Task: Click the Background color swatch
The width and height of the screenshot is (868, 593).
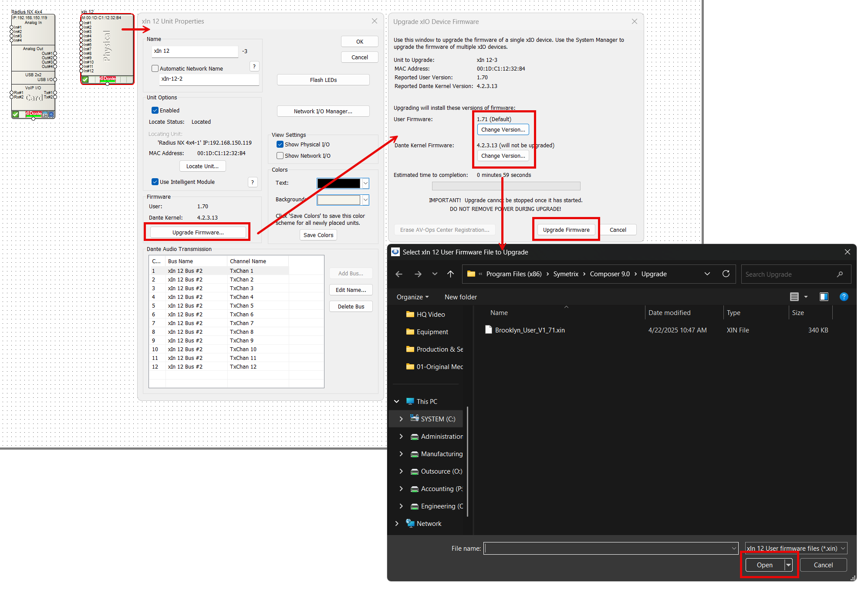Action: pyautogui.click(x=338, y=200)
